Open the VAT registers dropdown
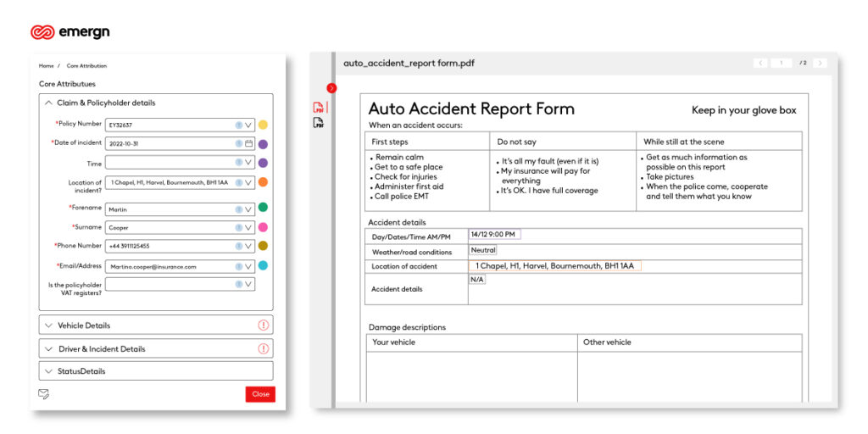The width and height of the screenshot is (868, 434). click(249, 285)
